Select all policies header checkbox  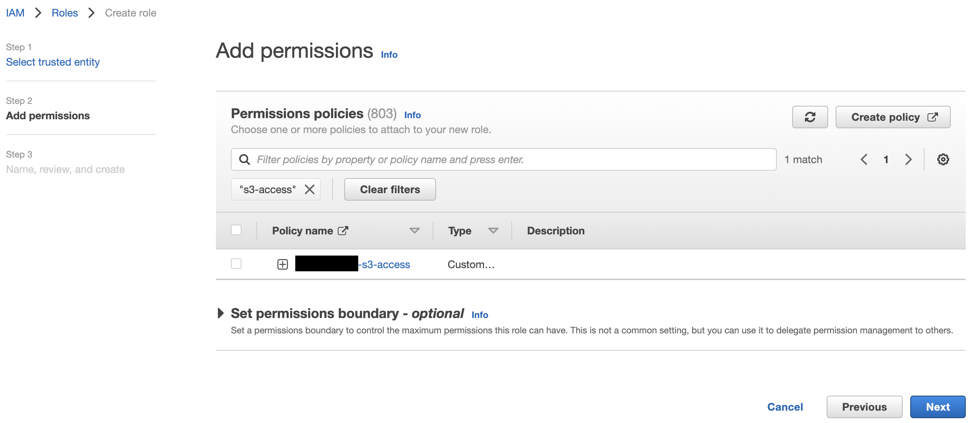tap(236, 230)
